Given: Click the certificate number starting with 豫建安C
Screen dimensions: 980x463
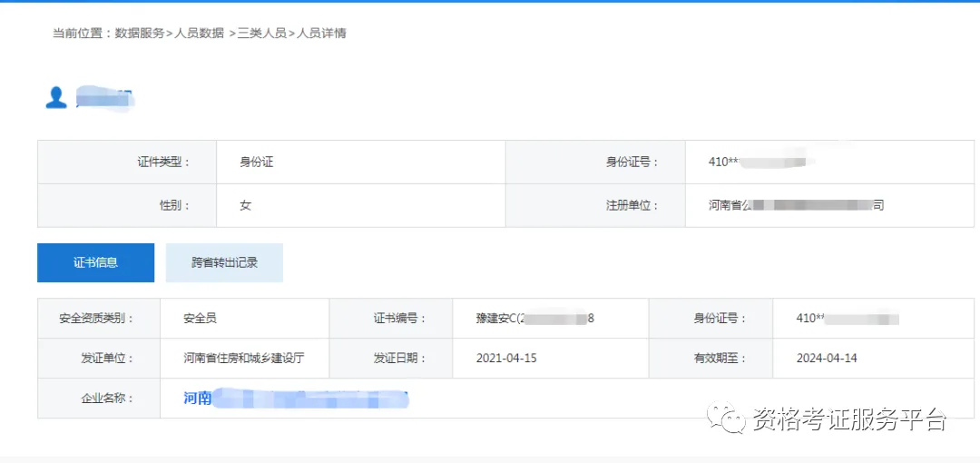Looking at the screenshot, I should coord(535,319).
